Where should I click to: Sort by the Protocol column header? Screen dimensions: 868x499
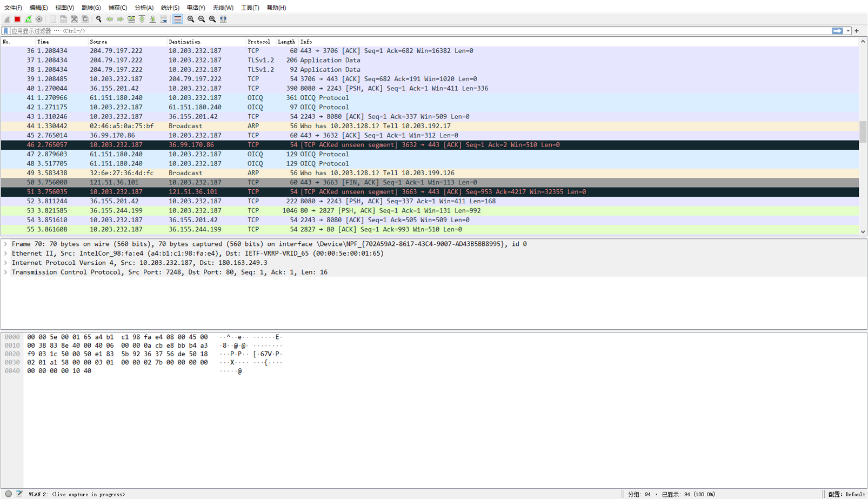click(x=261, y=42)
